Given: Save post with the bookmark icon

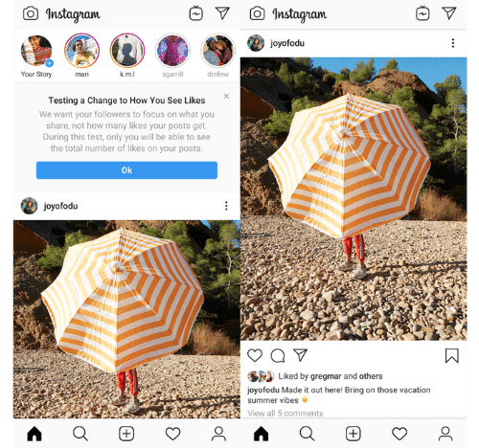Looking at the screenshot, I should click(x=452, y=355).
